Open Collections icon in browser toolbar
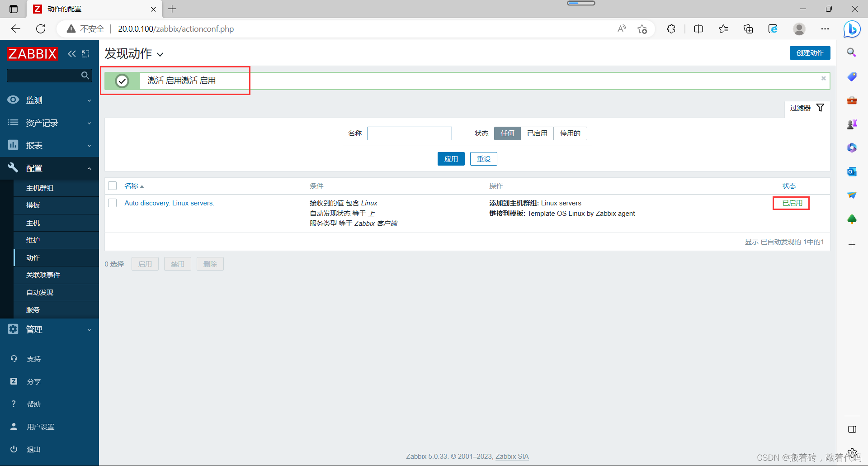Viewport: 868px width, 466px height. (748, 29)
